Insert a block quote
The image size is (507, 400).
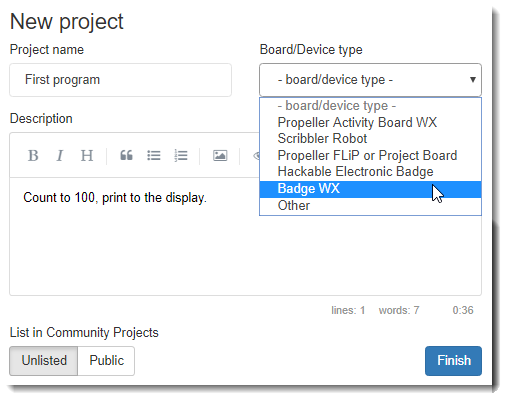pos(126,156)
